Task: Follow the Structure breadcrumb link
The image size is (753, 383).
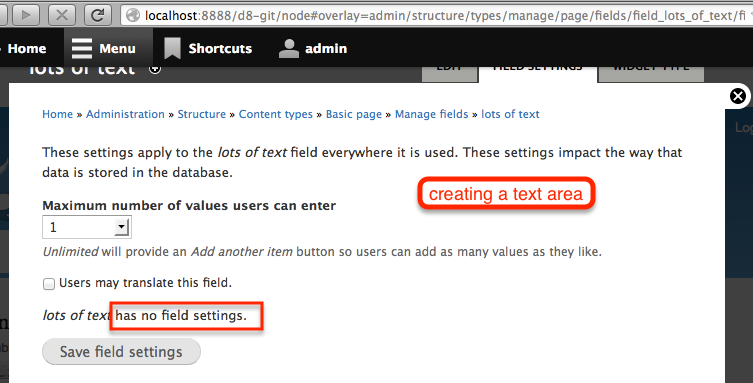Action: pos(202,114)
